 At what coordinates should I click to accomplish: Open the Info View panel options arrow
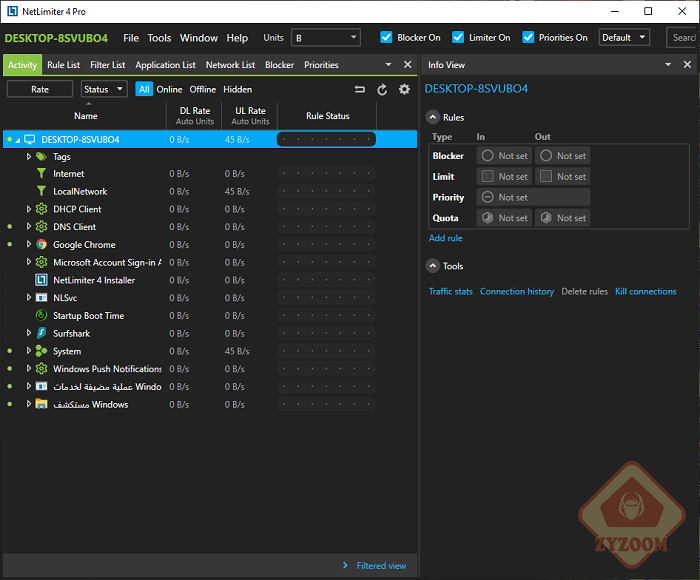tap(668, 64)
